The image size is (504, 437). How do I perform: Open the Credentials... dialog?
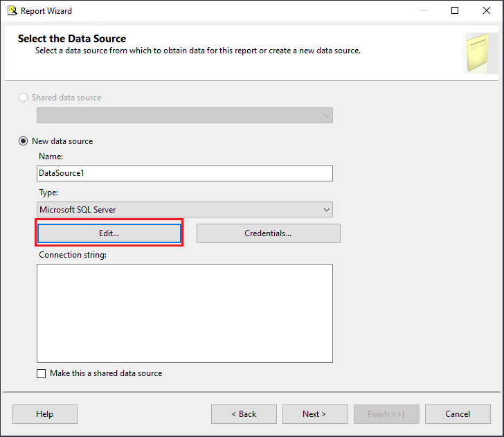(269, 233)
